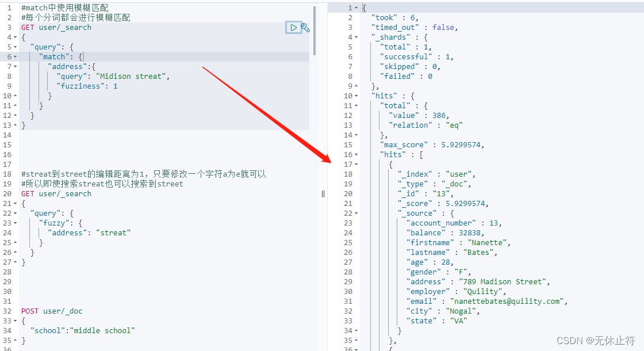Click the nanettebates@quility.com email value
Screen dimensions: 644x351
(507, 302)
